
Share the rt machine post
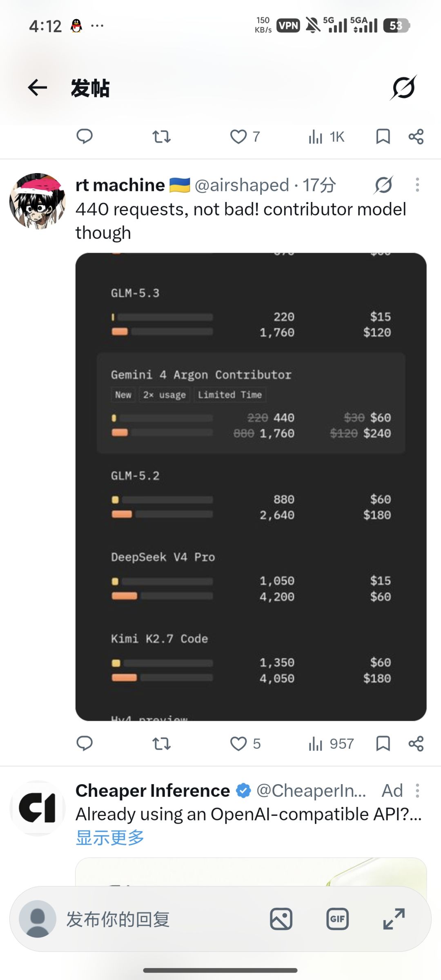416,744
